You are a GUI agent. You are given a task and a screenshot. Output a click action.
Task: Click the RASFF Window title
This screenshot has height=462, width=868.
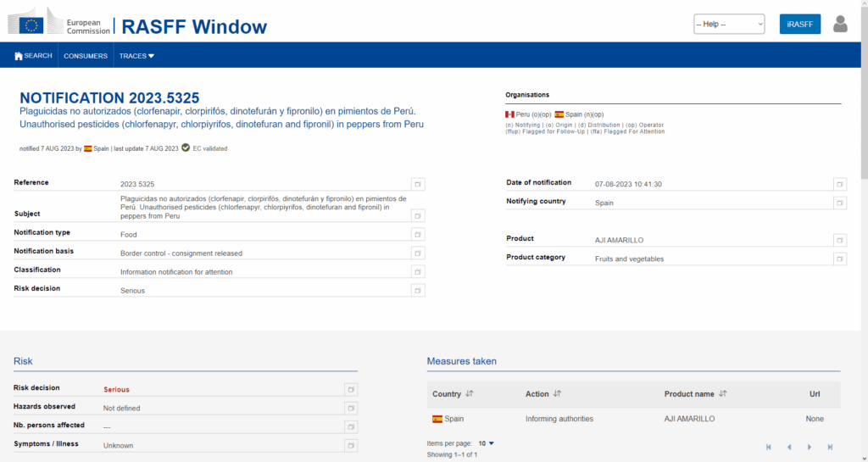coord(194,26)
